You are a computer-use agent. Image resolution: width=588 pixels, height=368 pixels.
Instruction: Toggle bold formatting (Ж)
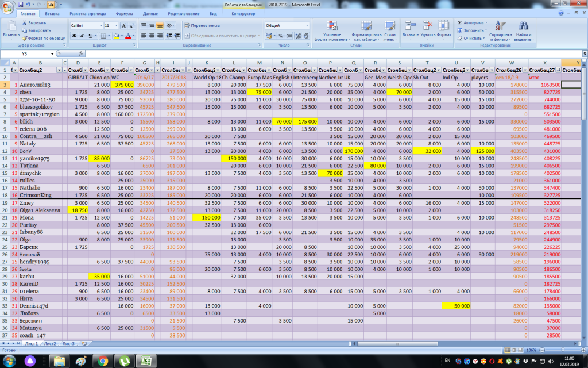[74, 36]
